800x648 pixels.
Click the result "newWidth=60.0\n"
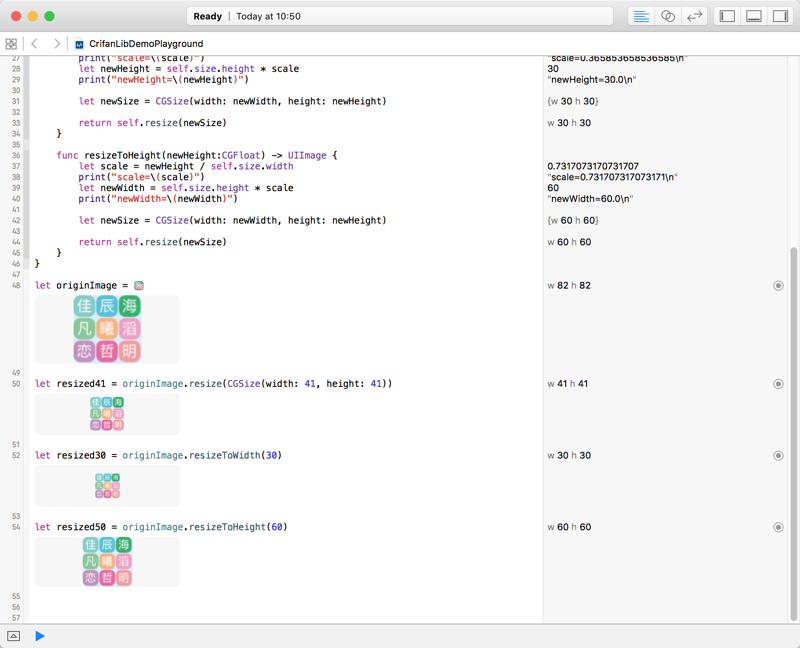coord(590,199)
